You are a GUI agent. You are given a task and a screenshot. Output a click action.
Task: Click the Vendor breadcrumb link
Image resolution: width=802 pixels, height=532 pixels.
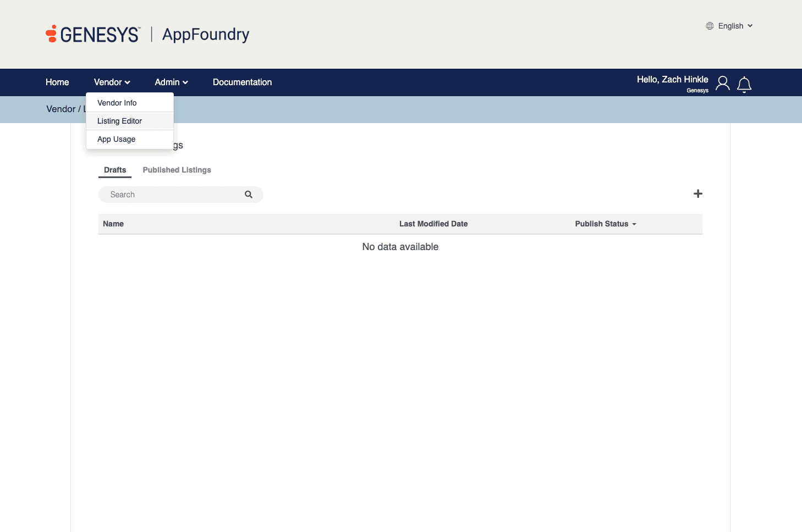(61, 109)
